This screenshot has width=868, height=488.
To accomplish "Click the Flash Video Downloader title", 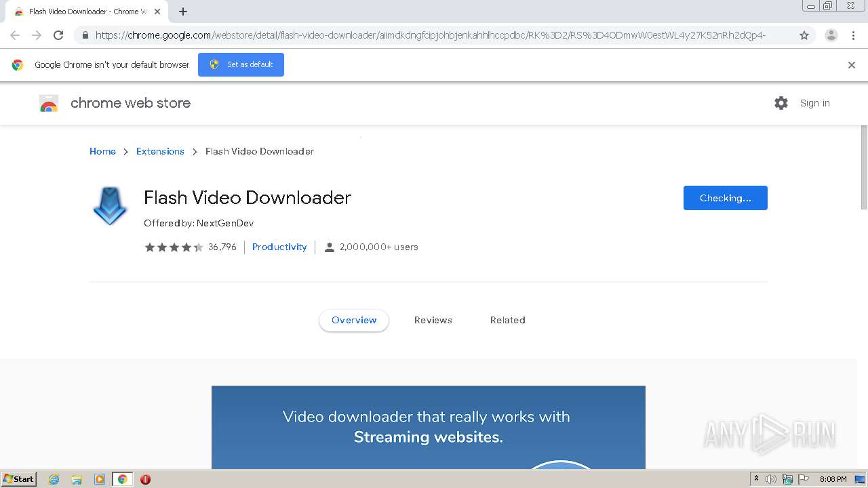I will coord(248,198).
